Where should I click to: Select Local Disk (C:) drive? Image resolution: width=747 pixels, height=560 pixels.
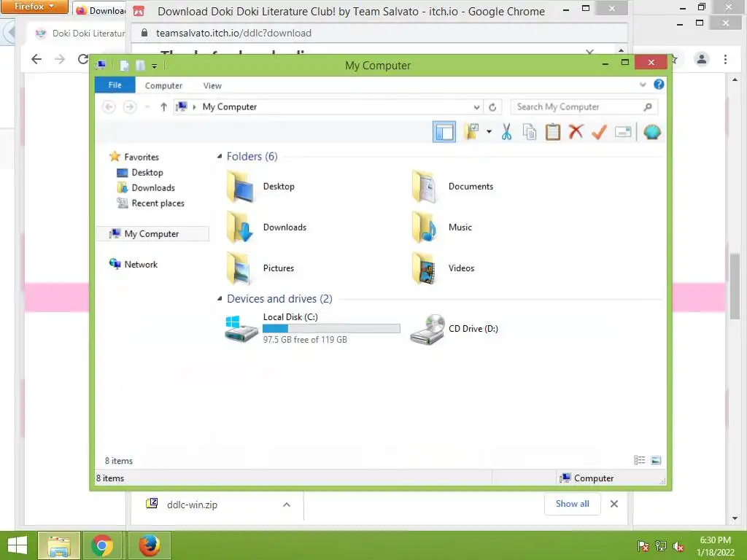(x=312, y=328)
